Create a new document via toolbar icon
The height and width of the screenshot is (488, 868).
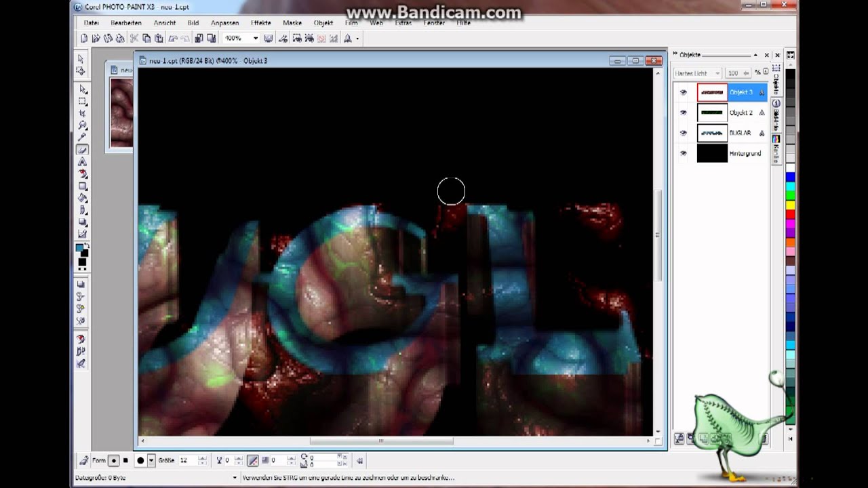click(x=84, y=39)
